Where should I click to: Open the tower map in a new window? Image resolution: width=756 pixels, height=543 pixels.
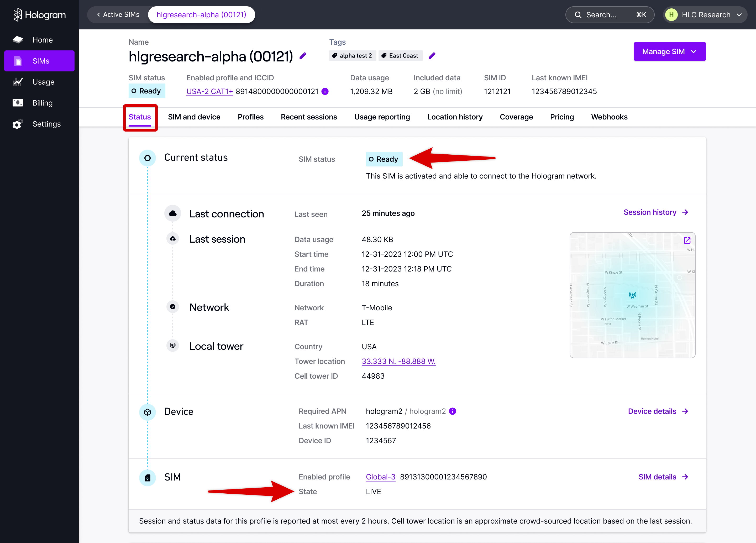687,240
